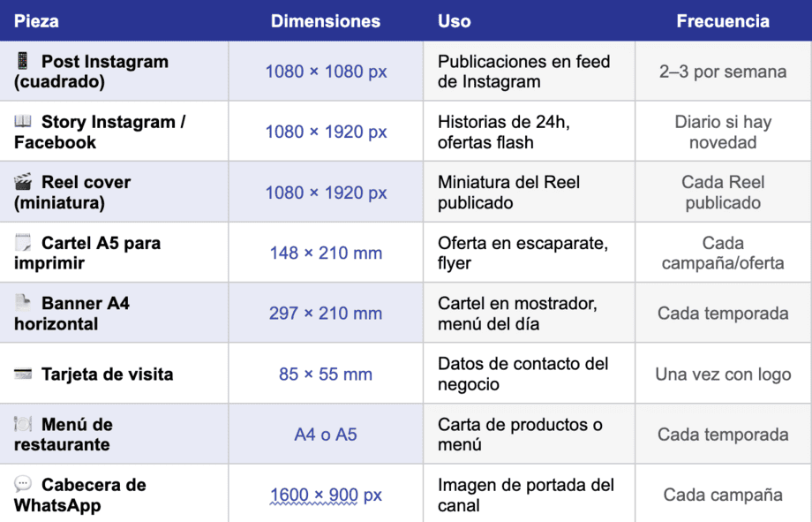Select the Frecuencia column header
Image resolution: width=812 pixels, height=522 pixels.
point(723,20)
